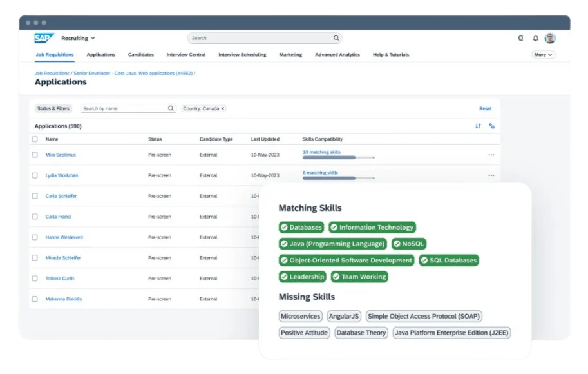The width and height of the screenshot is (588, 374).
Task: Click the sort applications icon
Action: pos(478,126)
